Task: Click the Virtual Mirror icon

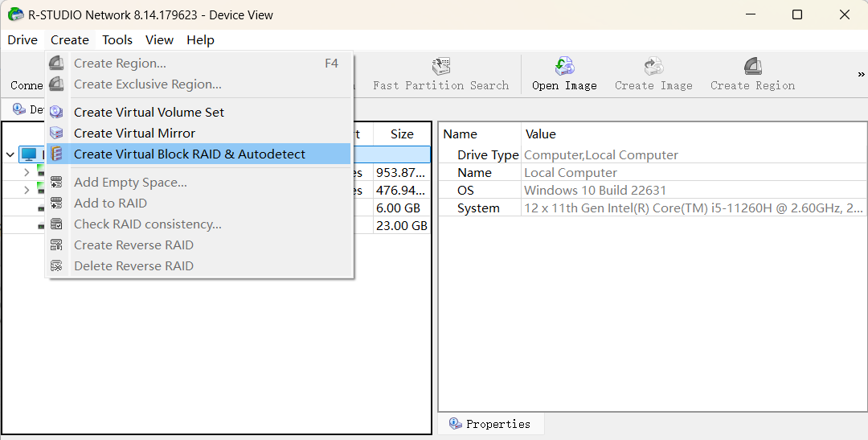Action: pyautogui.click(x=56, y=133)
